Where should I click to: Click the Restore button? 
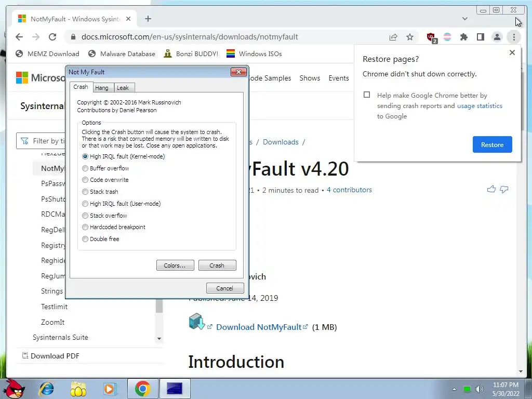[492, 144]
